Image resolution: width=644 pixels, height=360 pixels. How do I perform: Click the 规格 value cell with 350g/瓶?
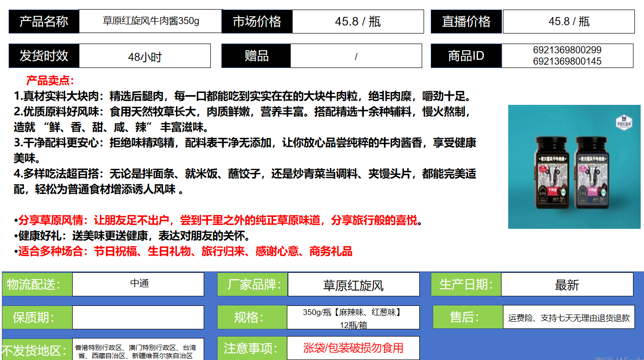click(x=353, y=318)
